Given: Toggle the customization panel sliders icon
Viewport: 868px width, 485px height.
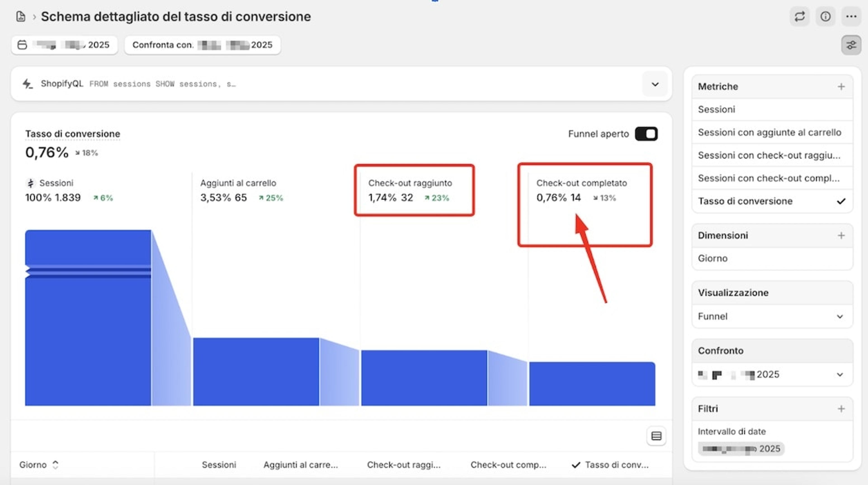Looking at the screenshot, I should (x=851, y=45).
